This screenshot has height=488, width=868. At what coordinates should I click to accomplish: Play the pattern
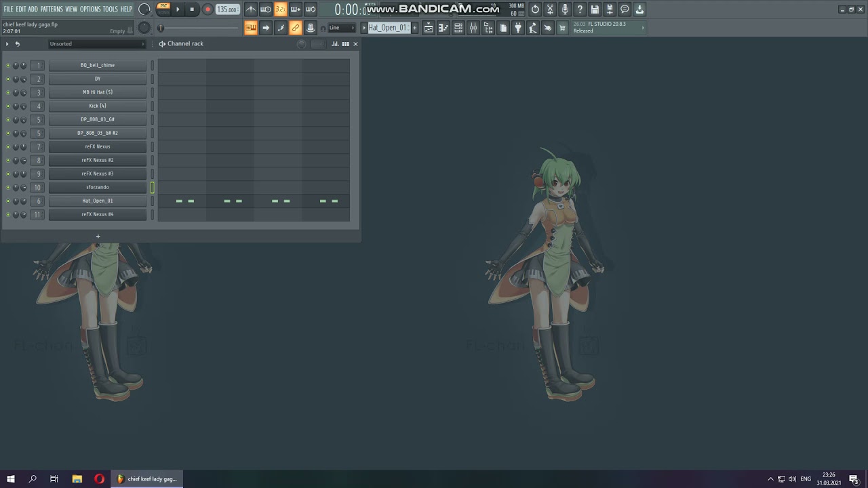point(178,9)
